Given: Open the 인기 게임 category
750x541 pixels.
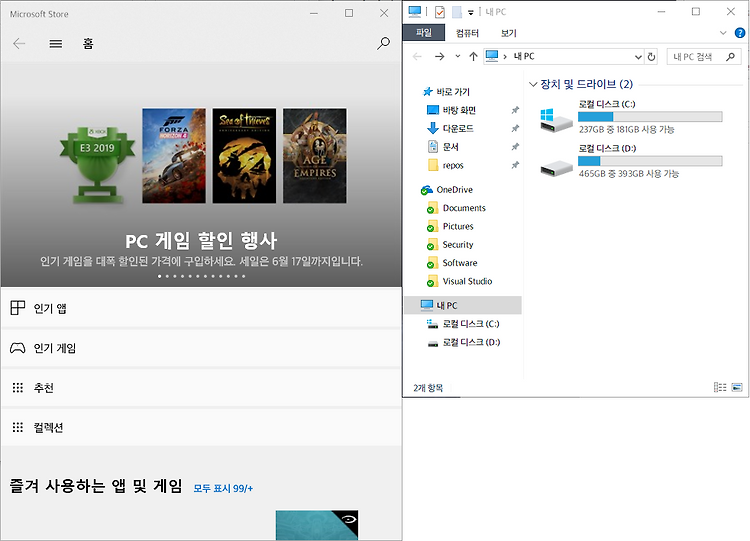Looking at the screenshot, I should 201,348.
